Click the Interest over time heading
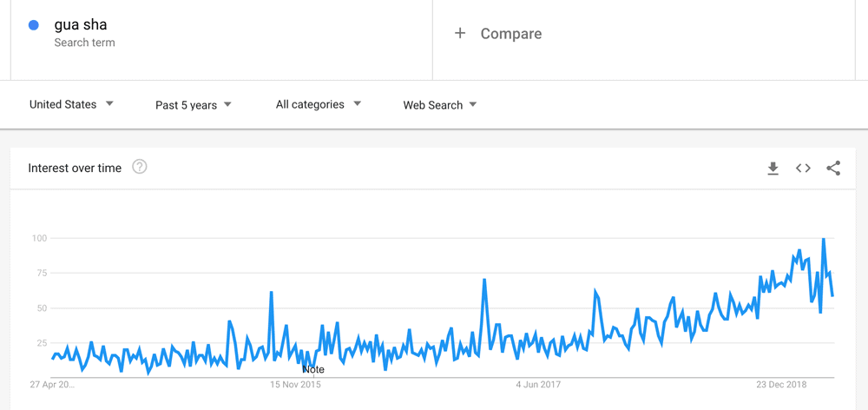 point(75,168)
